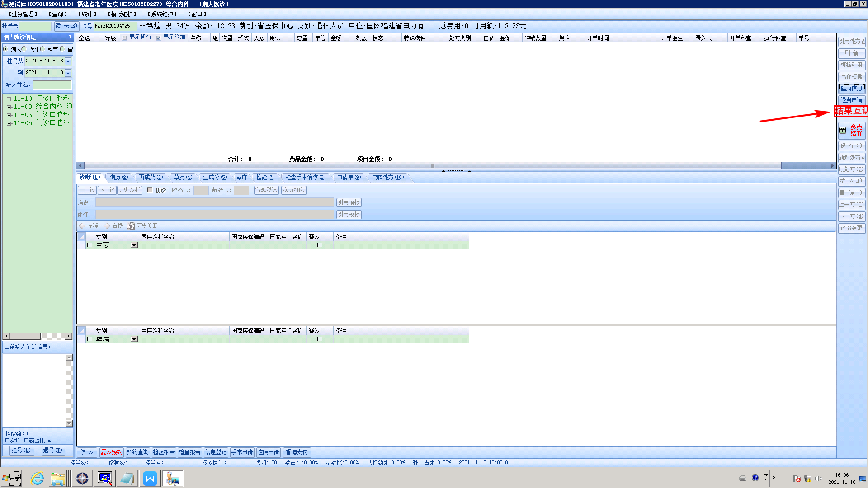Image resolution: width=868 pixels, height=488 pixels.
Task: Check the 显示所有 checkbox
Action: pyautogui.click(x=125, y=38)
